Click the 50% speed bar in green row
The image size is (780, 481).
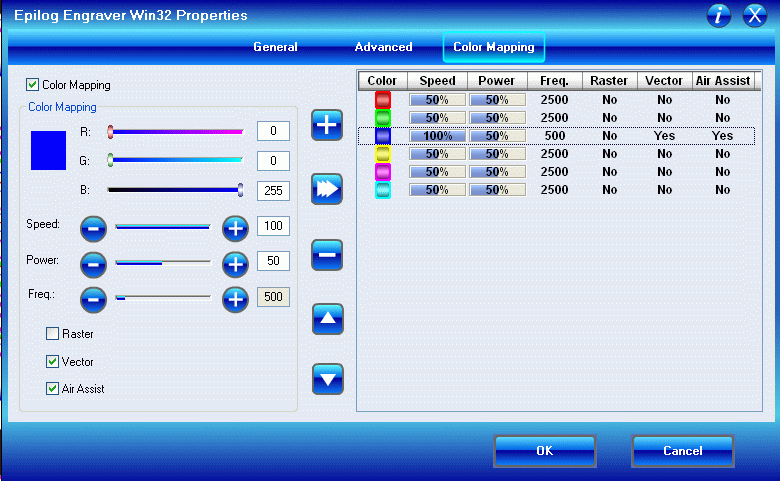(437, 118)
